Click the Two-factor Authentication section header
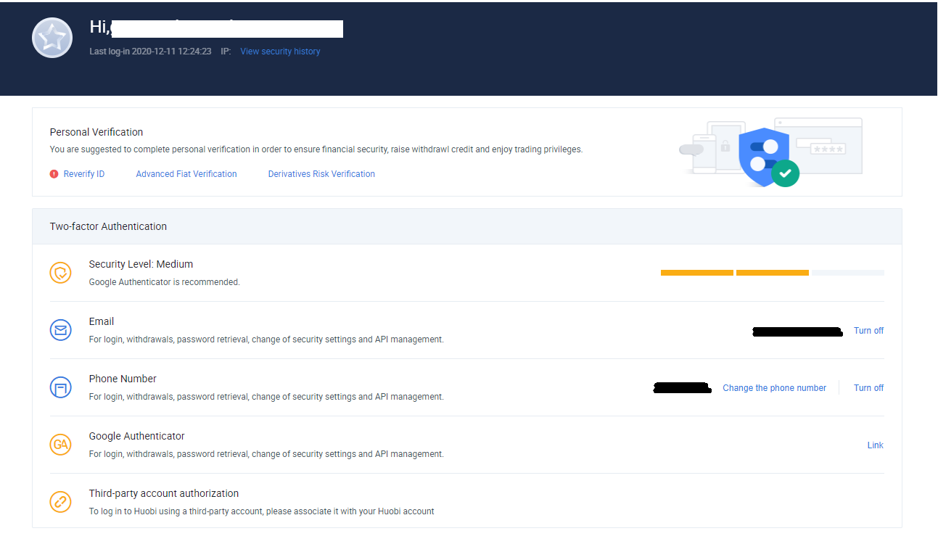Viewport: 938px width, 560px height. coord(108,226)
